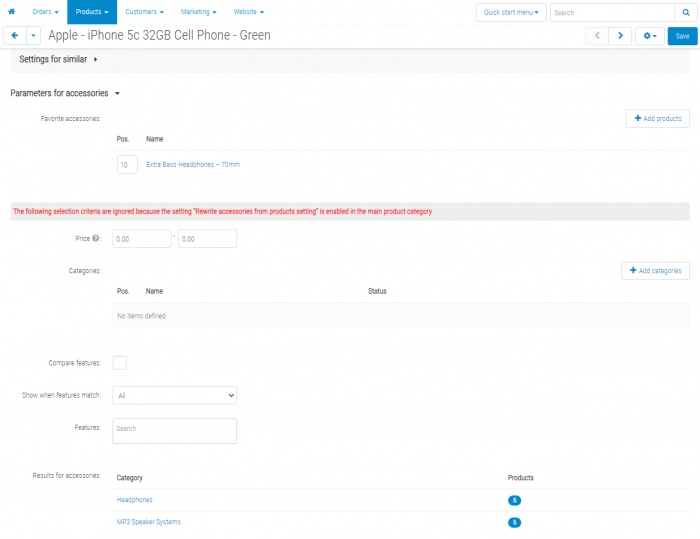700x539 pixels.
Task: Click the 'No items defined' text
Action: pos(142,316)
